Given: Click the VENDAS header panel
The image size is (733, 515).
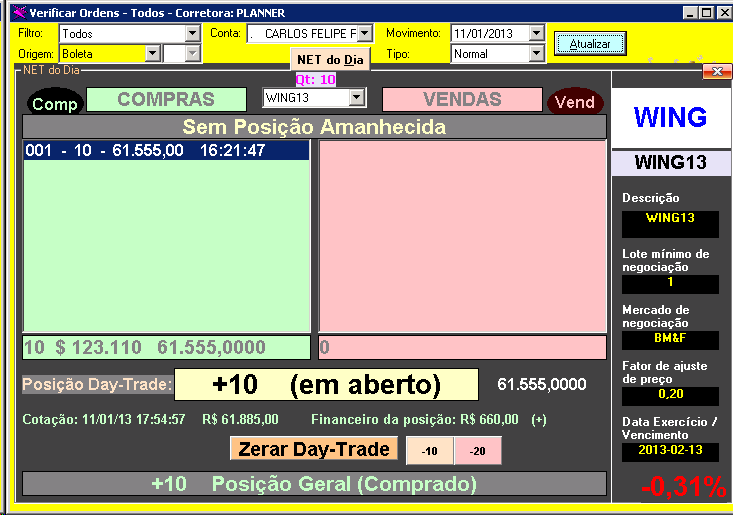Looking at the screenshot, I should point(461,99).
